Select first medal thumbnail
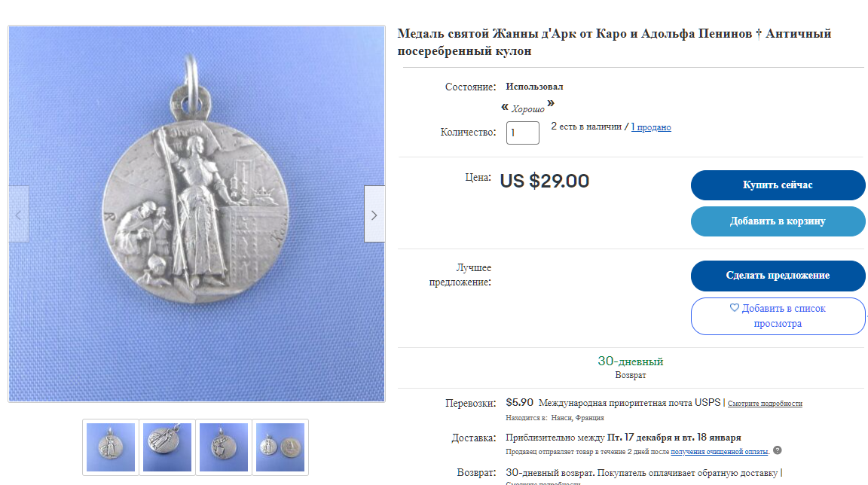868x485 pixels. click(111, 447)
